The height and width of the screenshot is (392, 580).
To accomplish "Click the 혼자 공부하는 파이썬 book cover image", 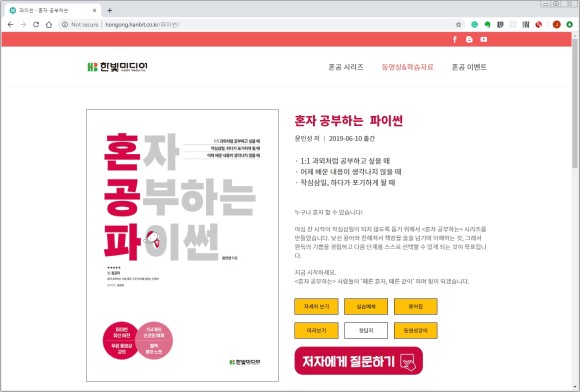I will (182, 245).
